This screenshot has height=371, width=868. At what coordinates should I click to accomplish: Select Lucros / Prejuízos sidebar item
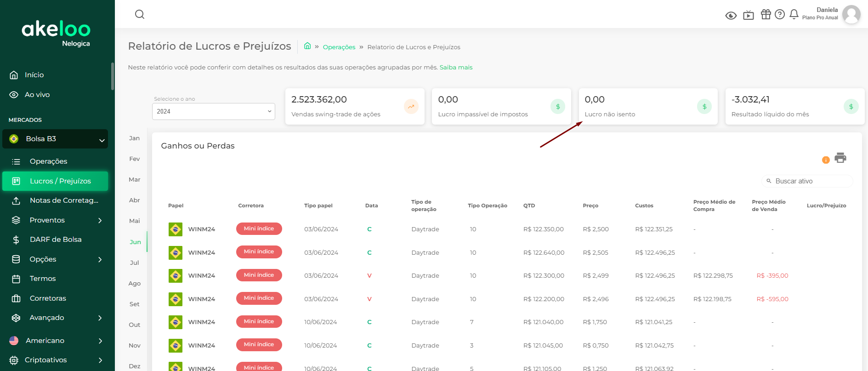[55, 181]
